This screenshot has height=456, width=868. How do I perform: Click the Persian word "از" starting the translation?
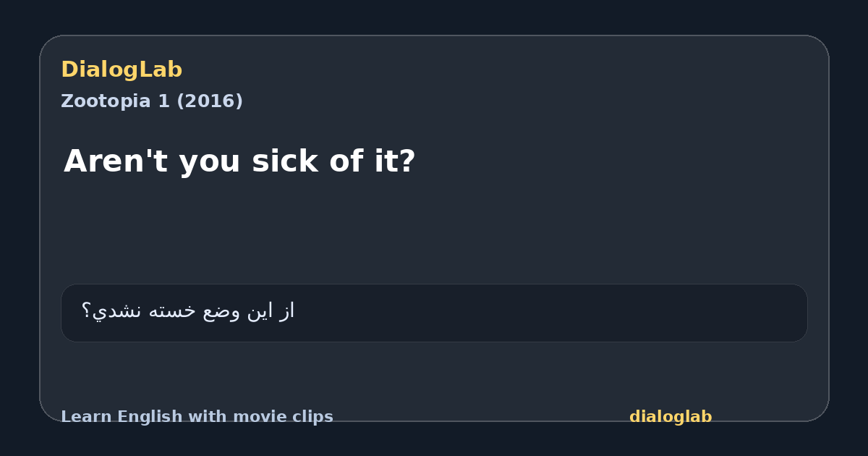(287, 311)
